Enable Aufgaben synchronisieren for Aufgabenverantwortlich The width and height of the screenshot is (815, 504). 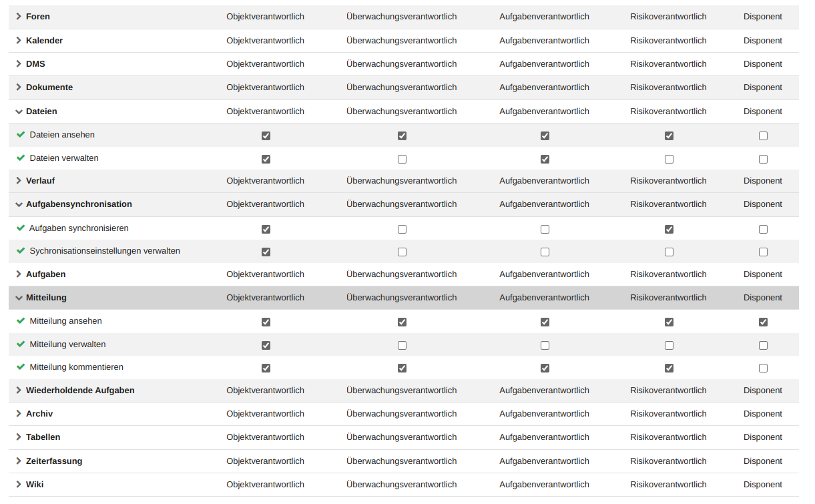[x=545, y=229]
